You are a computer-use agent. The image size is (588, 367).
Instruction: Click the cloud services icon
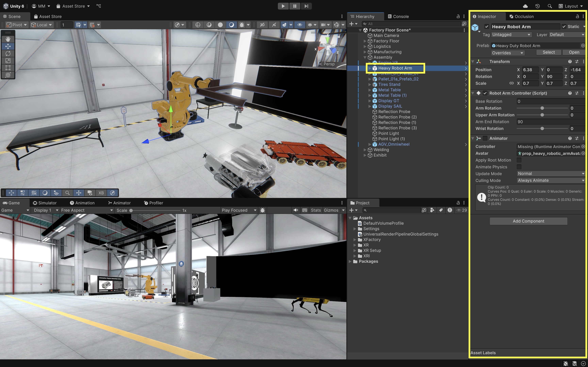tap(525, 6)
